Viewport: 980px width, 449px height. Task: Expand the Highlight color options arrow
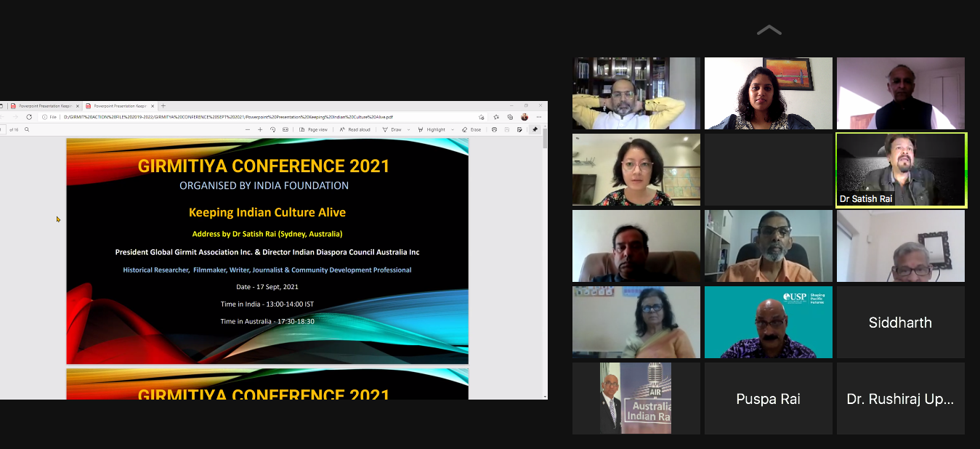tap(453, 129)
